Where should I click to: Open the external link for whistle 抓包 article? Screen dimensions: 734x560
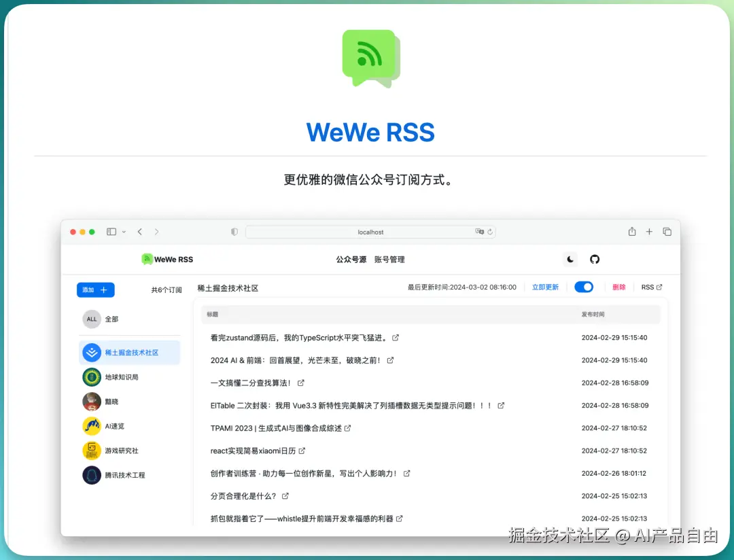point(400,519)
